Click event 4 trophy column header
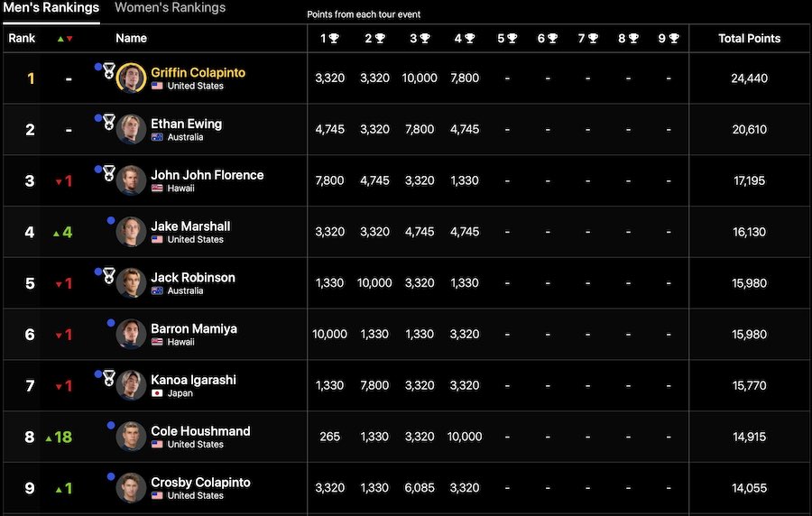This screenshot has height=516, width=812. 465,39
